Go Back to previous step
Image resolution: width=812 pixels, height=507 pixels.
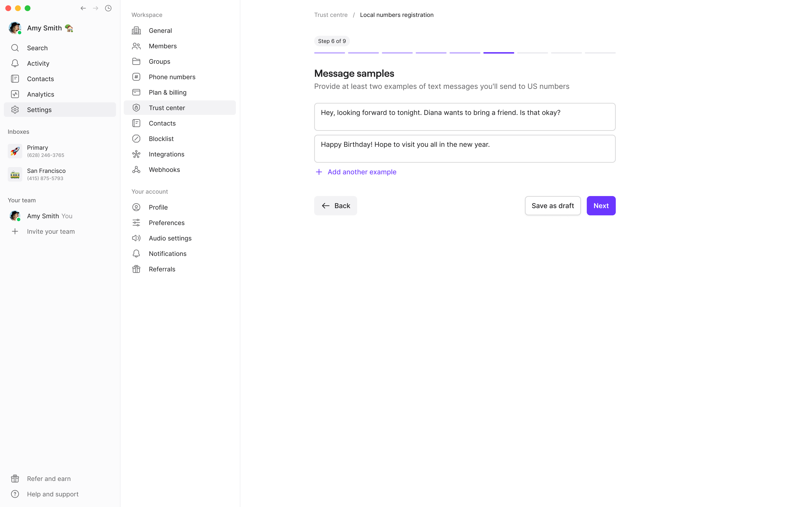[335, 206]
